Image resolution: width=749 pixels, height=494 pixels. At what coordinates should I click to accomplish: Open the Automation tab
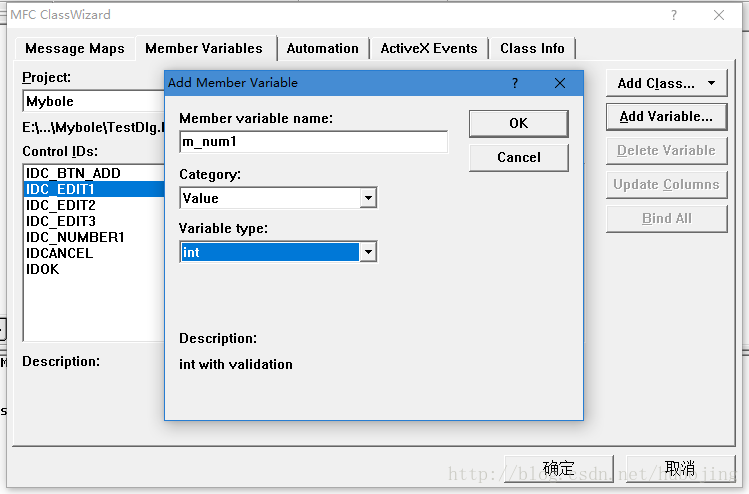coord(322,48)
